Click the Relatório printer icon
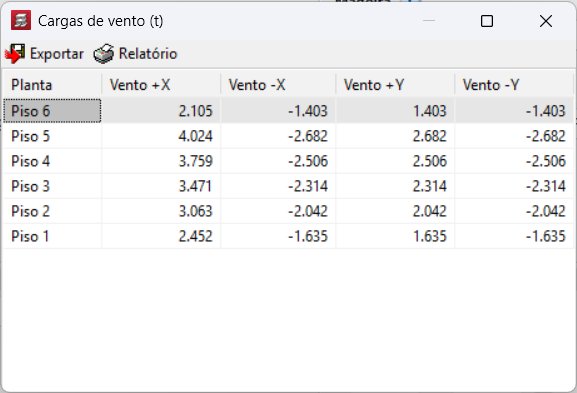The image size is (577, 393). pos(104,54)
